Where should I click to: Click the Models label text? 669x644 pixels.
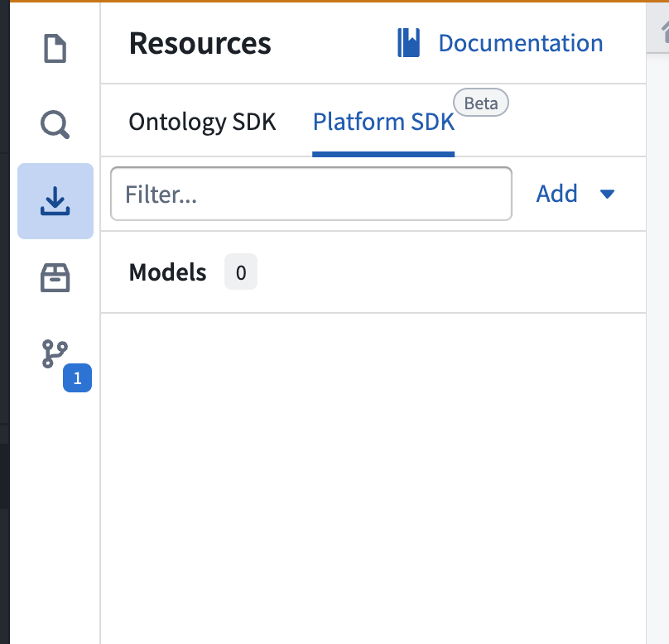167,272
